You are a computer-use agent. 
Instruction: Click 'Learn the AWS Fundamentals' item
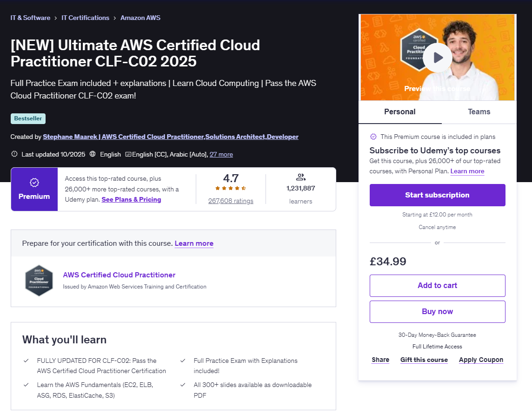point(95,390)
